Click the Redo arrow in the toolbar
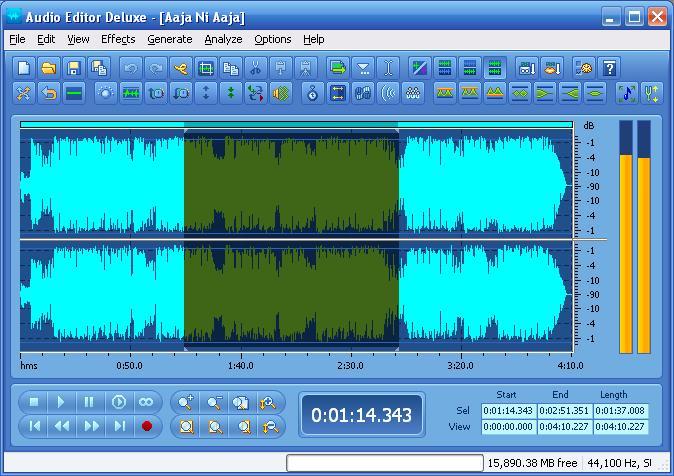 (x=156, y=68)
